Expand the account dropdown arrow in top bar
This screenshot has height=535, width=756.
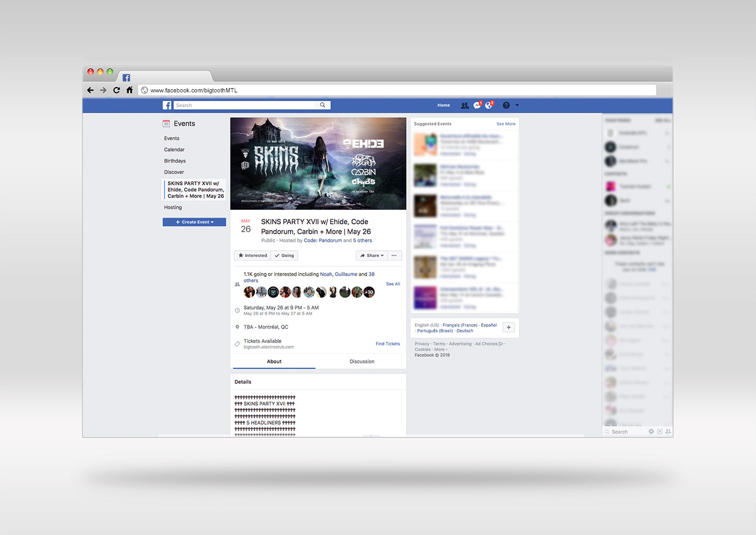(517, 105)
